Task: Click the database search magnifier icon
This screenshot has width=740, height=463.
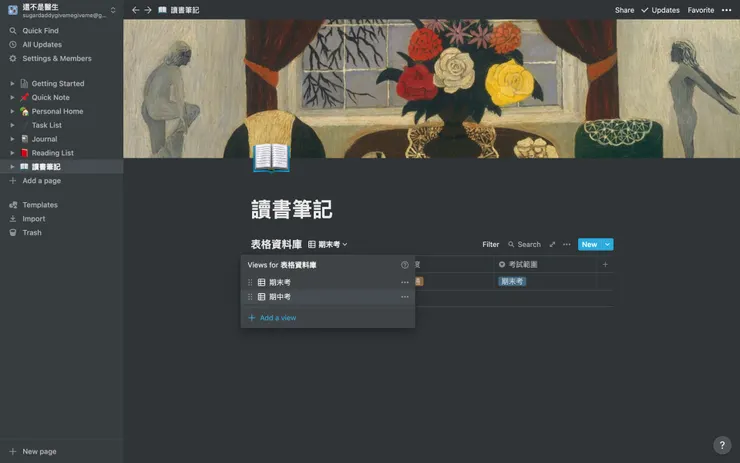Action: [511, 244]
